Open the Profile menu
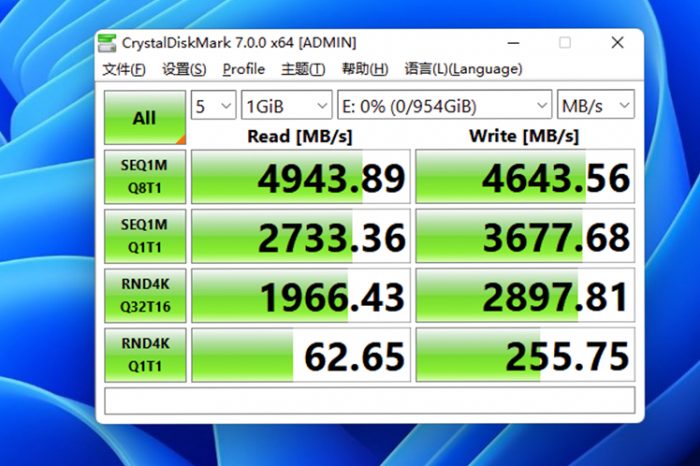Screen dimensions: 700x466 (x=244, y=69)
